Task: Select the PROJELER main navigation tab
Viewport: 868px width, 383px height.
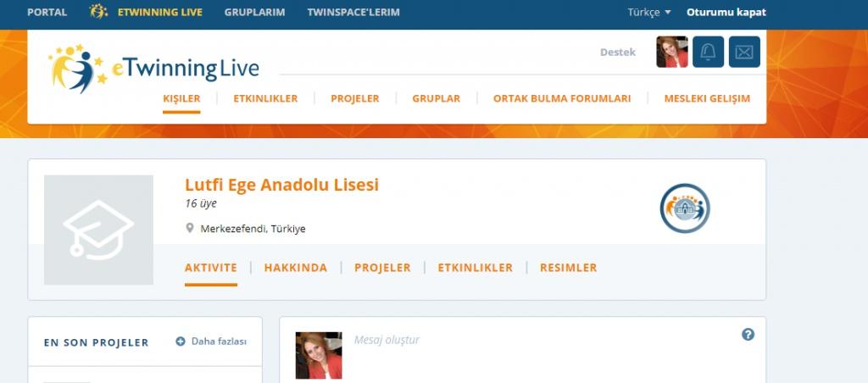Action: tap(355, 98)
